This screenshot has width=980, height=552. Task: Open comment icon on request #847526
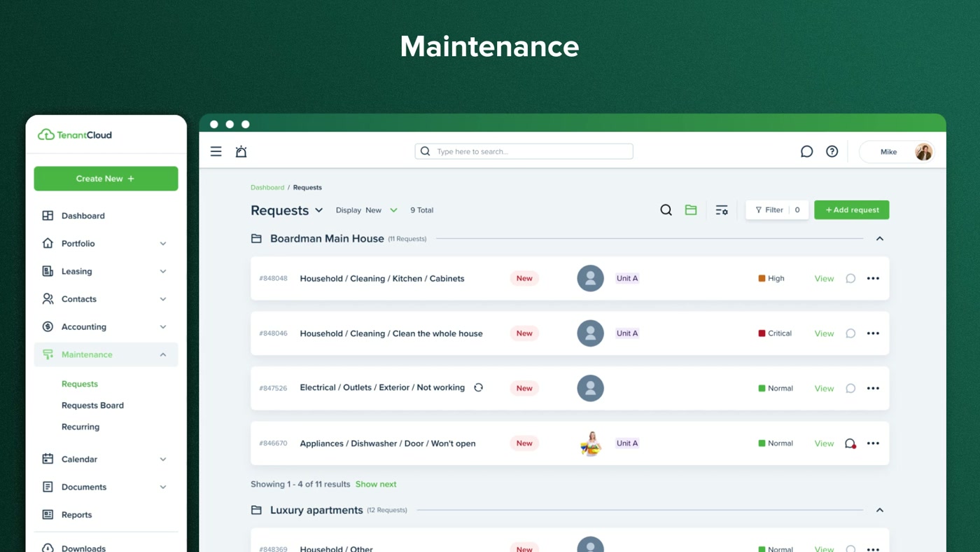[850, 388]
